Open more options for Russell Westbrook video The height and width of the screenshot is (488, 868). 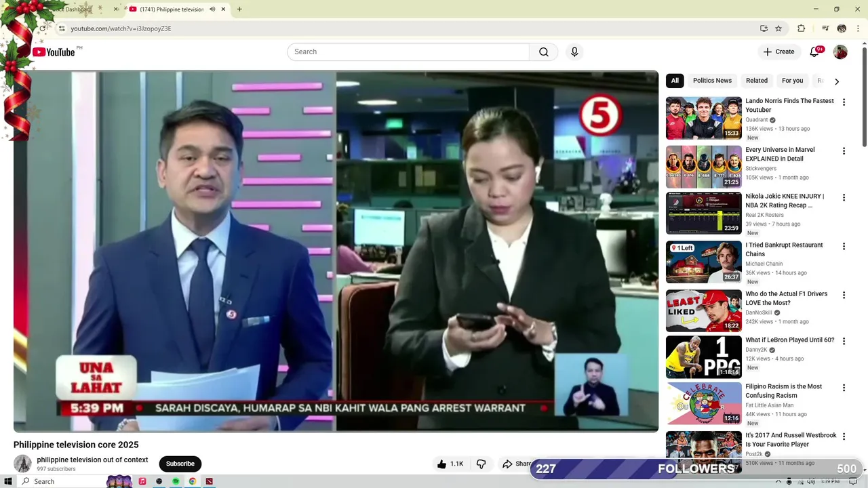tap(844, 437)
